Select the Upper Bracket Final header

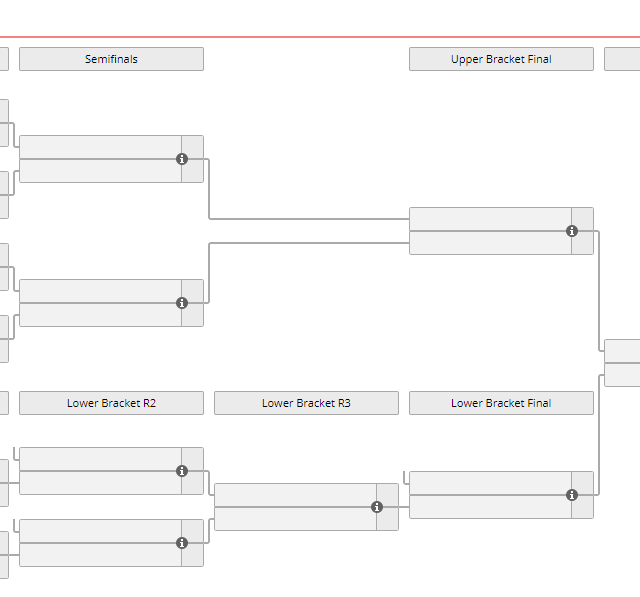click(x=501, y=59)
